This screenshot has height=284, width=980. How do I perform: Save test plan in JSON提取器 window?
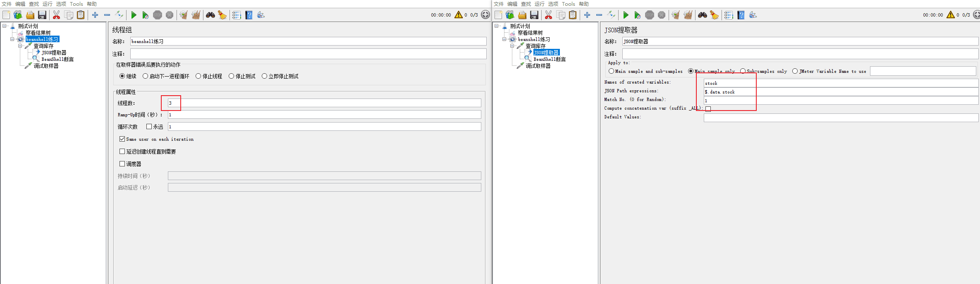pos(534,15)
